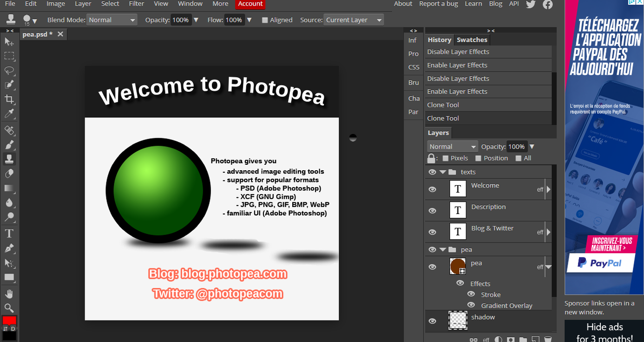Image resolution: width=644 pixels, height=342 pixels.
Task: Click the link layers chain icon
Action: [473, 339]
